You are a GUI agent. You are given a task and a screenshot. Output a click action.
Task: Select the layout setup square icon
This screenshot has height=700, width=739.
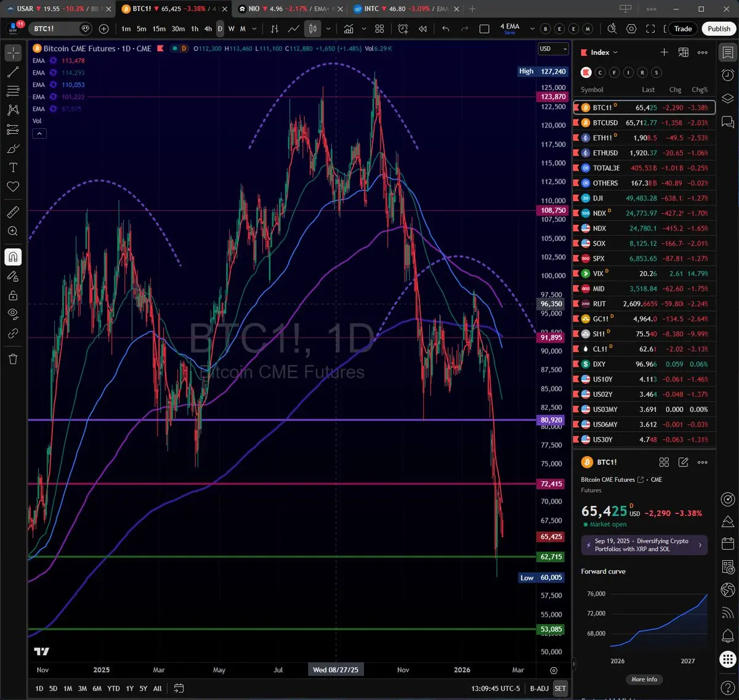pyautogui.click(x=485, y=29)
